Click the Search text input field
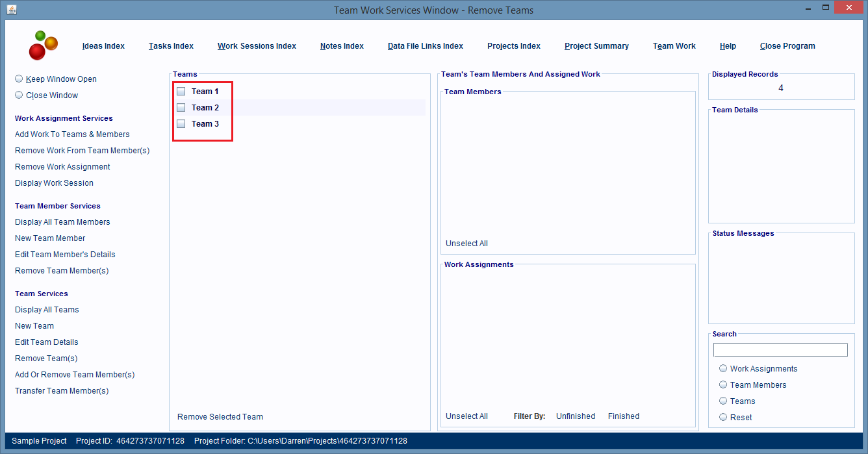 click(780, 350)
